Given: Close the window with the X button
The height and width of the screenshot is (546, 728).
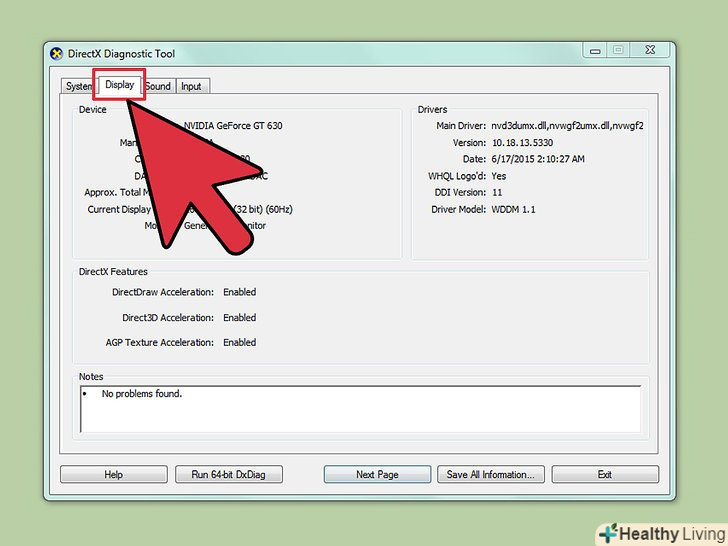Looking at the screenshot, I should pos(650,50).
